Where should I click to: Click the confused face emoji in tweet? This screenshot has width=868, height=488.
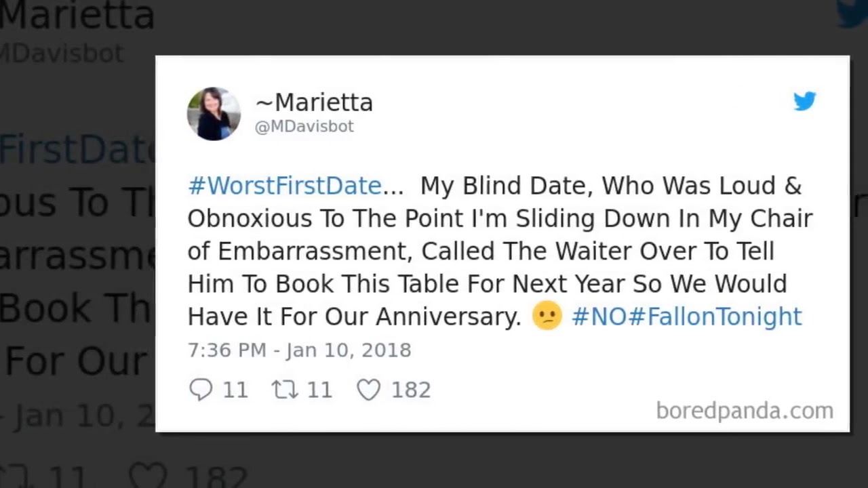coord(547,317)
